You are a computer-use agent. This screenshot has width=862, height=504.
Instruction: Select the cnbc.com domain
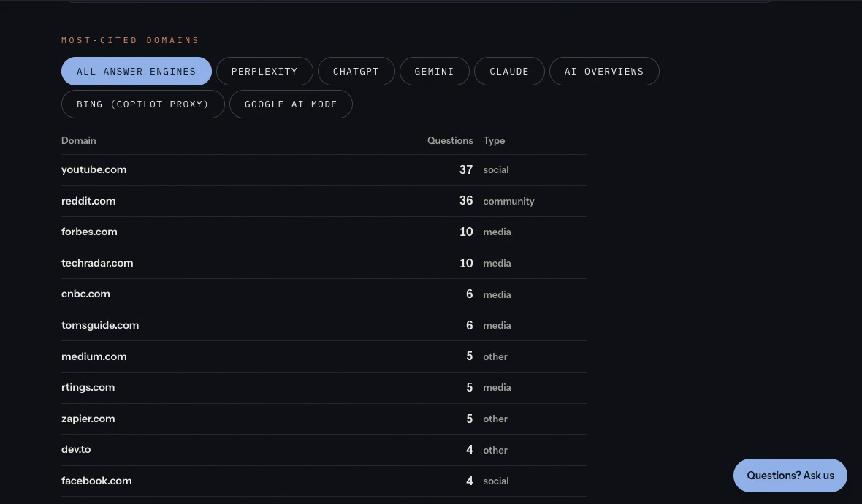[x=85, y=294]
